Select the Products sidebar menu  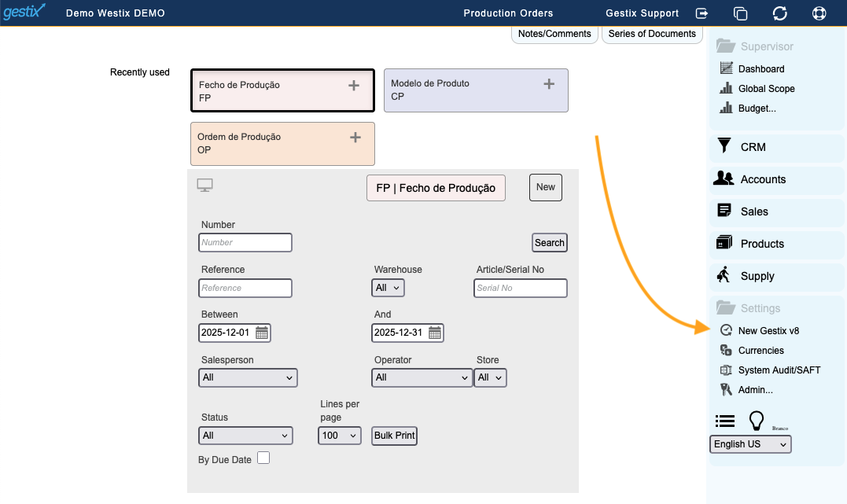coord(761,244)
